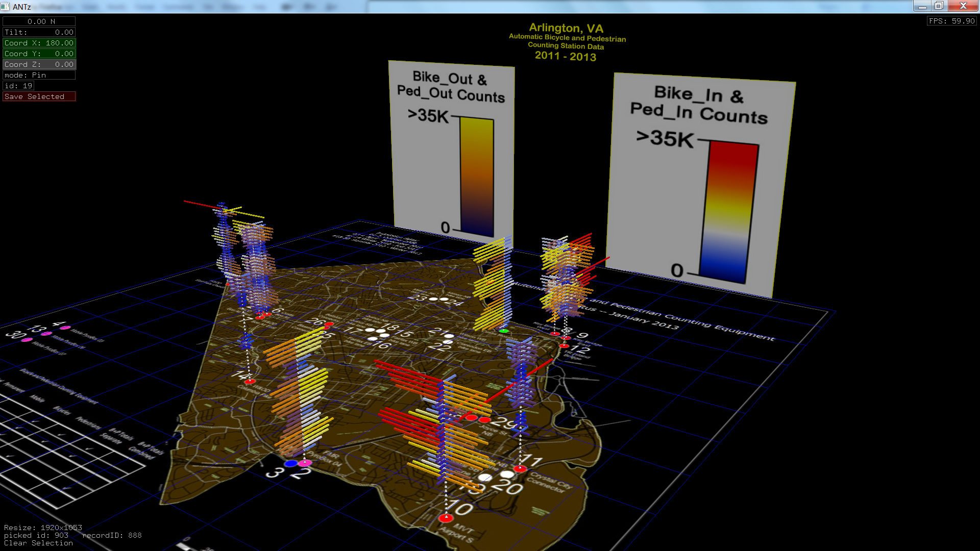
Task: Click the Clear Selection text
Action: 38,543
